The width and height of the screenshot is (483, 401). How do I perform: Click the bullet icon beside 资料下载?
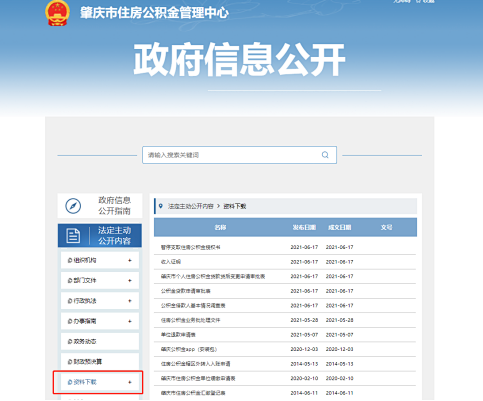tap(70, 382)
